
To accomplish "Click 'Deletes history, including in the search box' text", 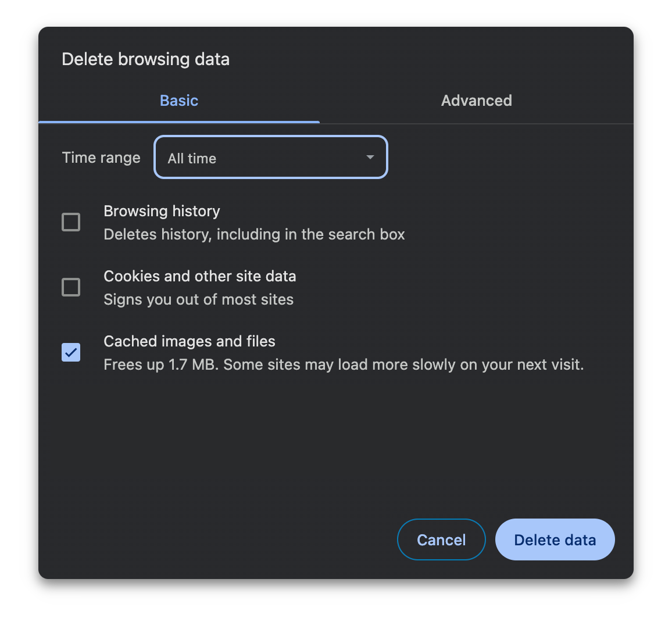I will point(254,234).
